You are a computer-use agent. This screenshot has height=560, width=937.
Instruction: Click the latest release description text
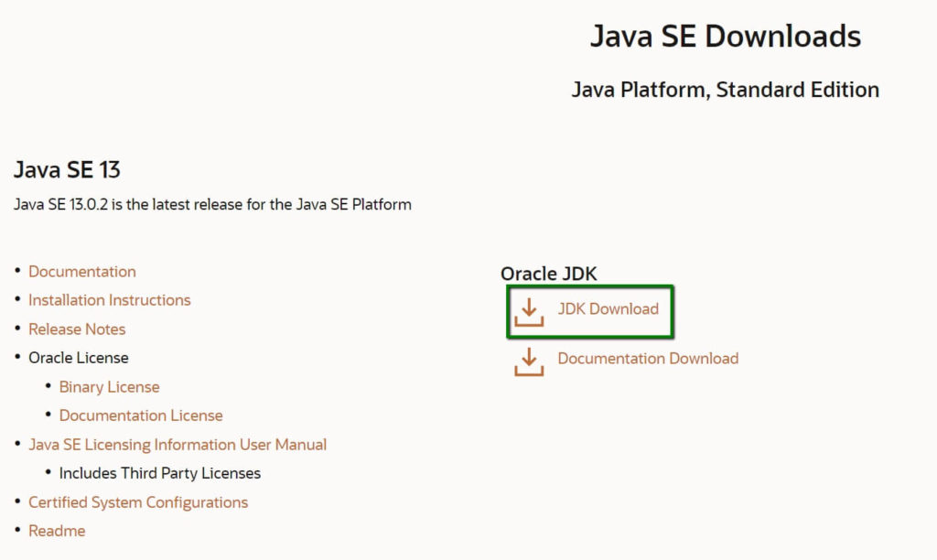[212, 204]
